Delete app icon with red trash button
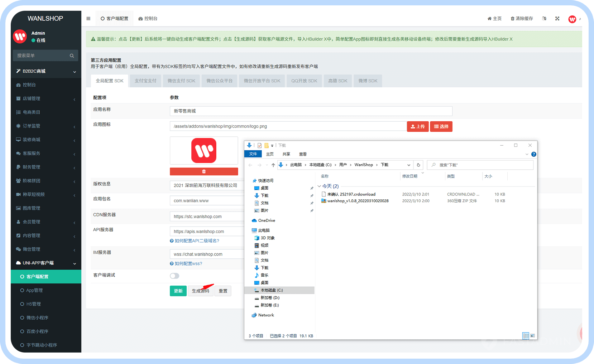The image size is (594, 364). tap(204, 171)
